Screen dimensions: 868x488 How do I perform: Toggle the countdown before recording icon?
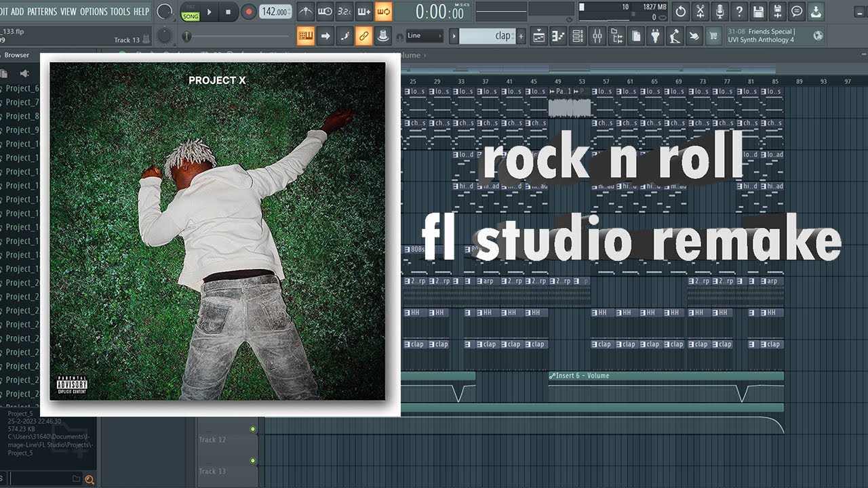click(x=344, y=12)
